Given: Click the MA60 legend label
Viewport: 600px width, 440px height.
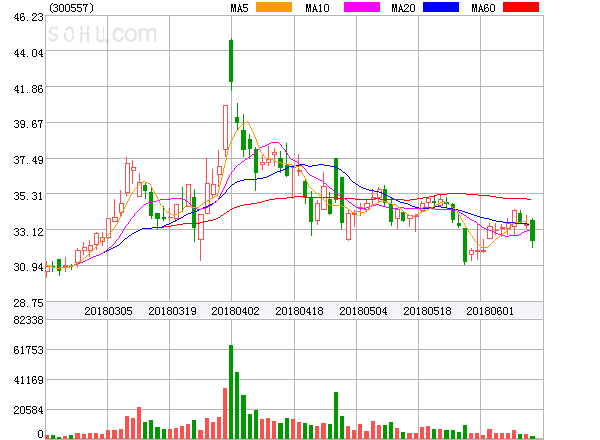Looking at the screenshot, I should [483, 8].
